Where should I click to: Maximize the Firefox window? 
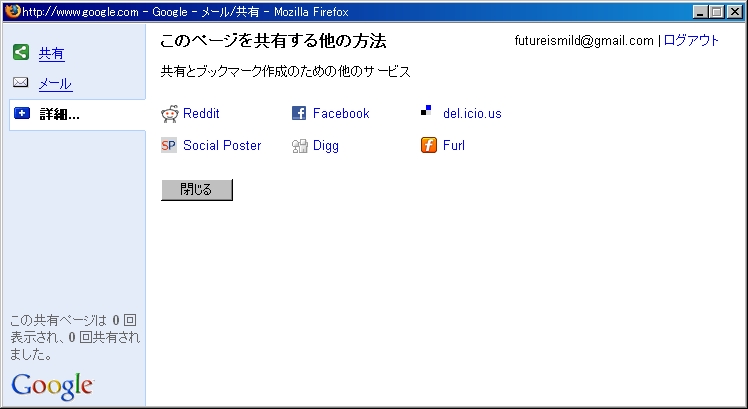tap(717, 12)
